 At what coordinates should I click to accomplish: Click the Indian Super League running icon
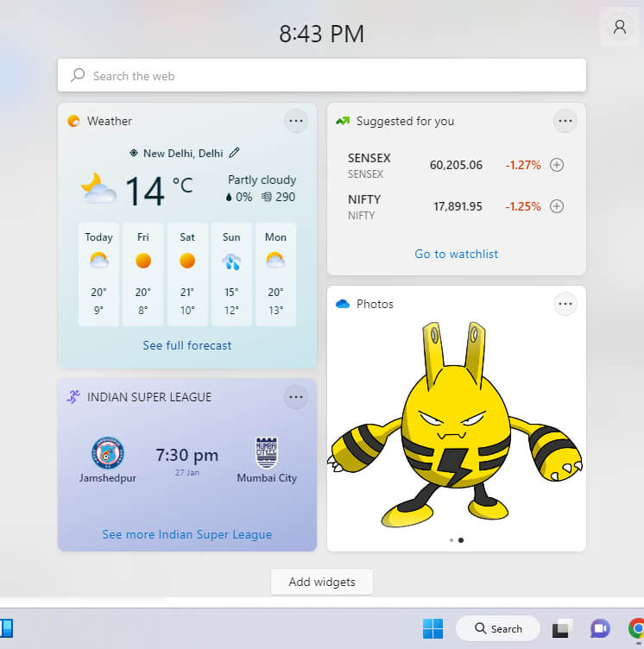(x=73, y=396)
